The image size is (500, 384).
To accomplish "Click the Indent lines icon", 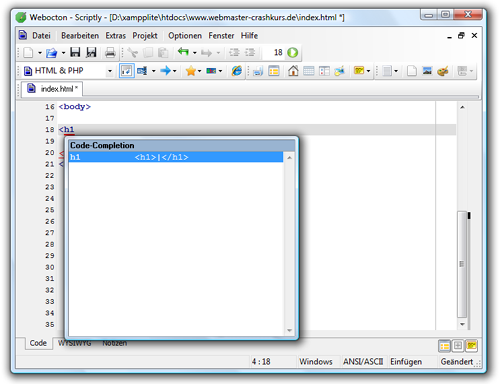I will pyautogui.click(x=250, y=52).
